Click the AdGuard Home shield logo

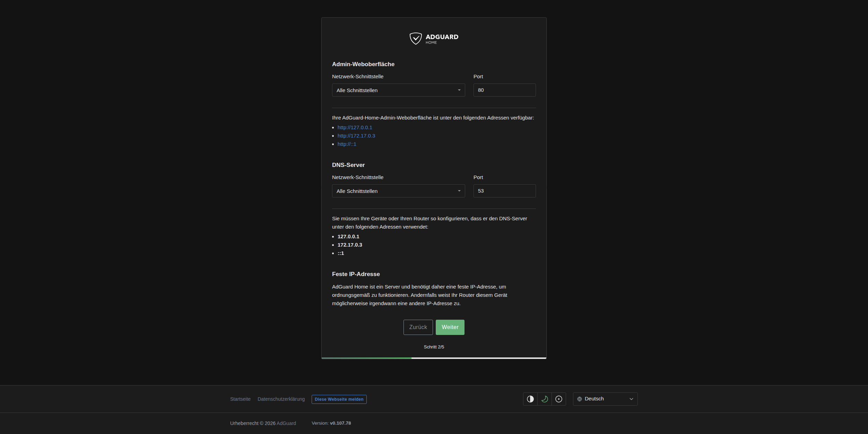pos(434,38)
